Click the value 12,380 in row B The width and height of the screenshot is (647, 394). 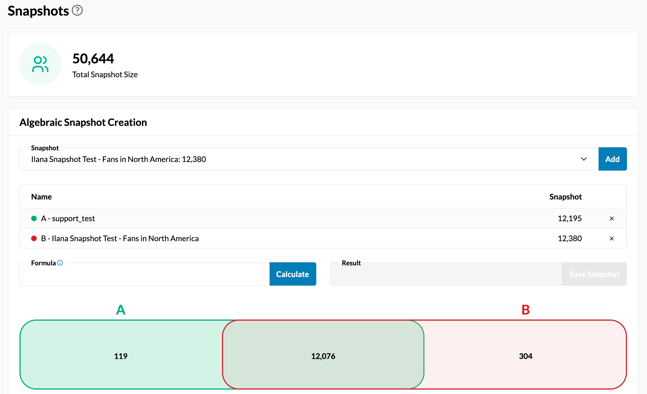click(569, 238)
